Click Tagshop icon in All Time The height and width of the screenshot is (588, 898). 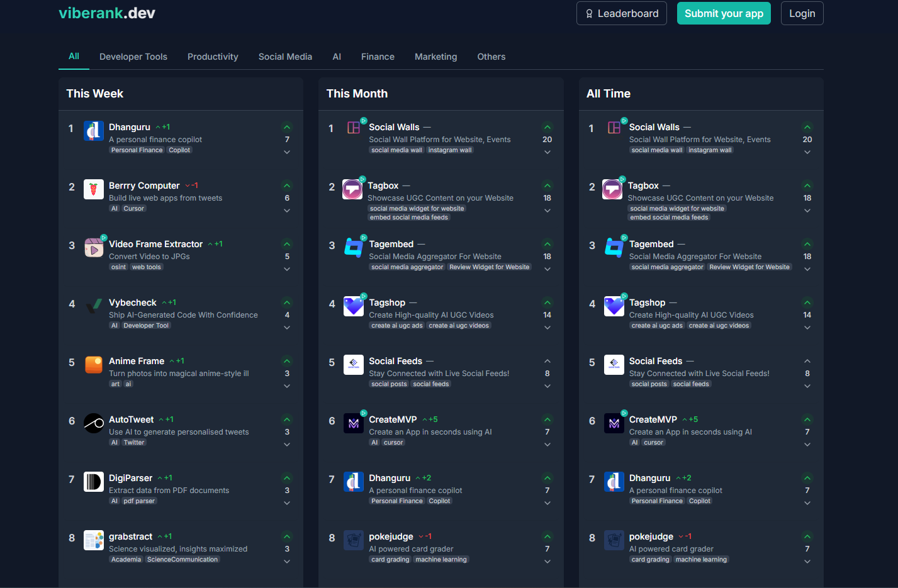point(614,306)
